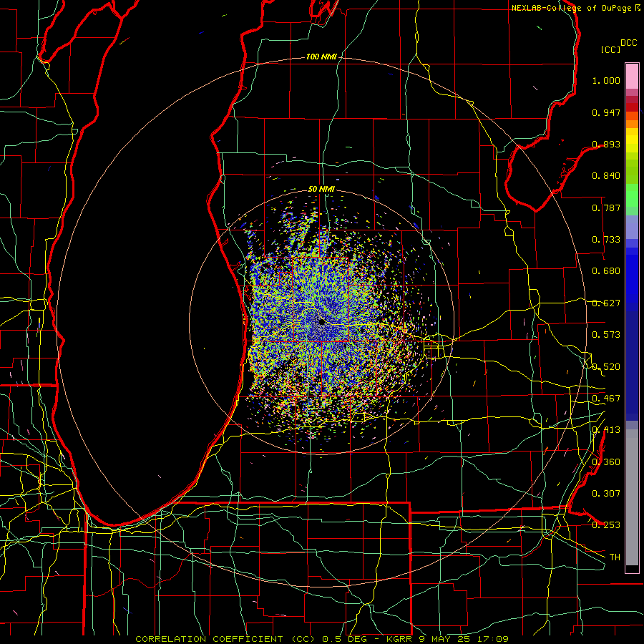This screenshot has height=644, width=644.
Task: Click the black KGRR radar site dot
Action: pyautogui.click(x=321, y=322)
